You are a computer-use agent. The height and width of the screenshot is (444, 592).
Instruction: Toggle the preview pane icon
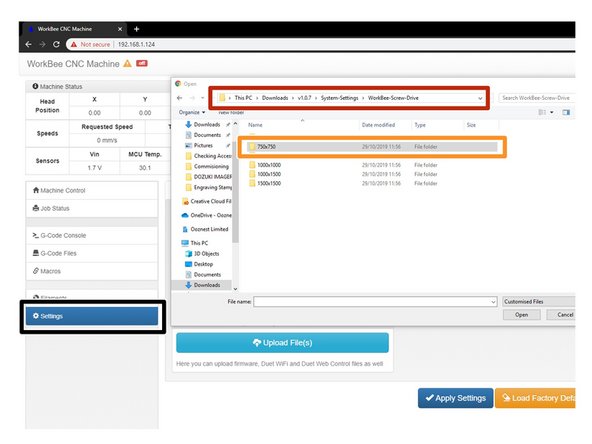[566, 112]
